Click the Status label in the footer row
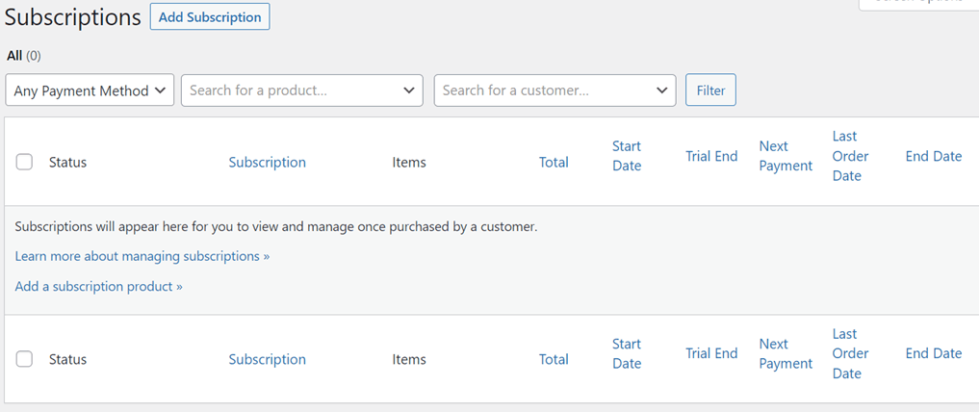 [x=67, y=359]
